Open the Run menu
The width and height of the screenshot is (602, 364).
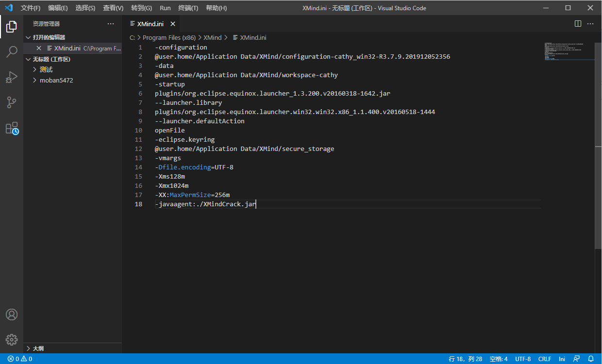coord(165,8)
